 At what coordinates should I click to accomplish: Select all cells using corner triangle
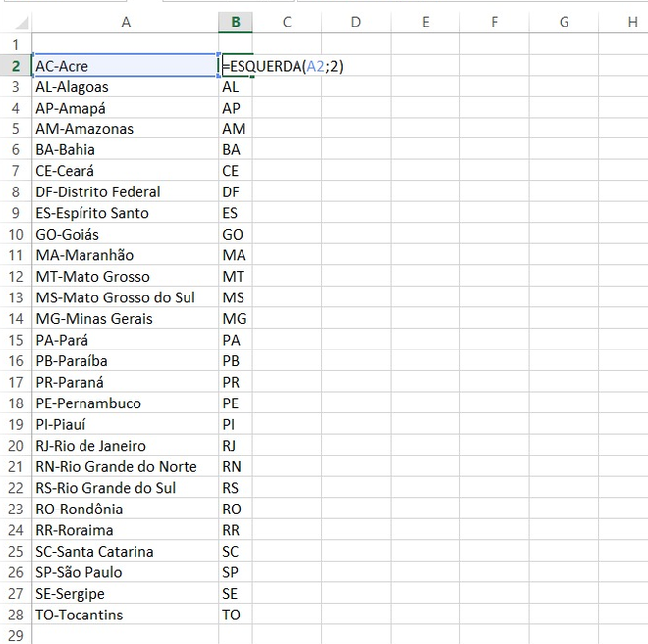tap(22, 23)
